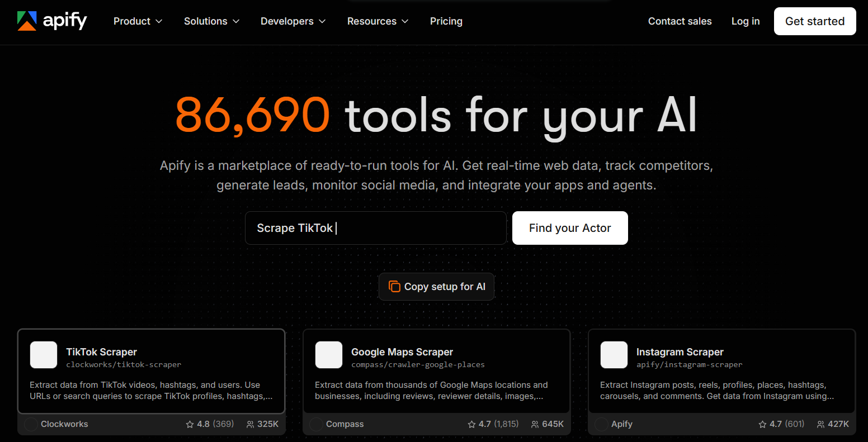Click the apify/instagram-scraper path text
Screen dimensions: 868x442
(x=690, y=364)
